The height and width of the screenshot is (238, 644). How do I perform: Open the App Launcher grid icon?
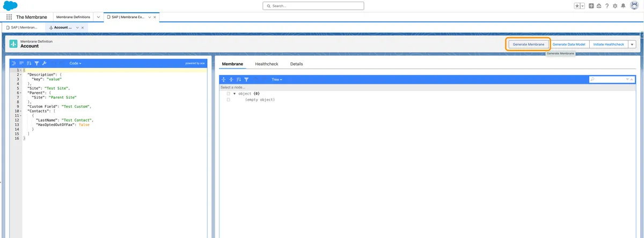pyautogui.click(x=9, y=17)
